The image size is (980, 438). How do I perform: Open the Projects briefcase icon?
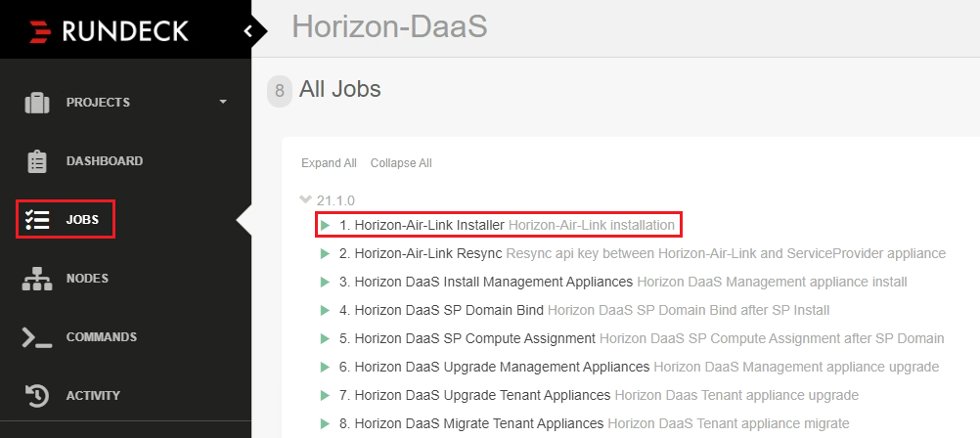point(37,103)
